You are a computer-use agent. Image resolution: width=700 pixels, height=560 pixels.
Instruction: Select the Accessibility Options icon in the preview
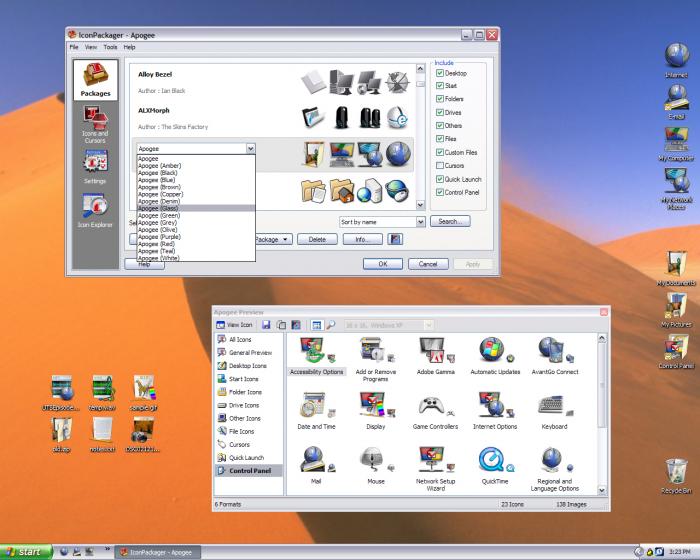(317, 356)
